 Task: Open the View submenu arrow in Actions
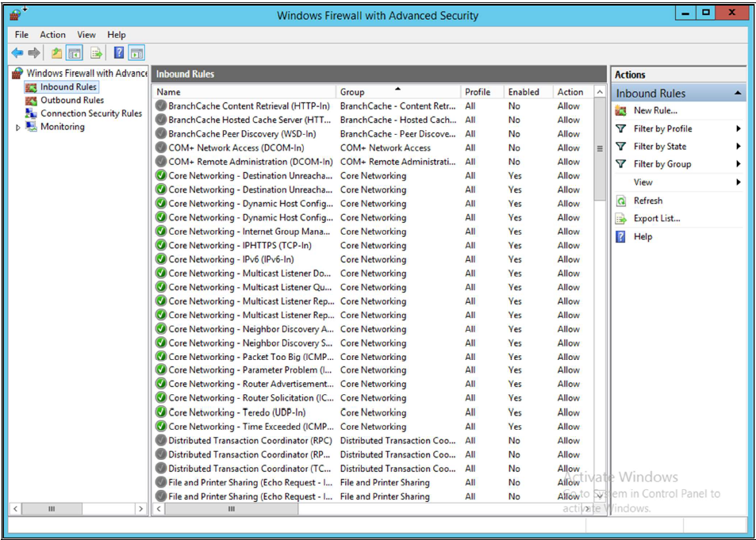click(x=739, y=182)
